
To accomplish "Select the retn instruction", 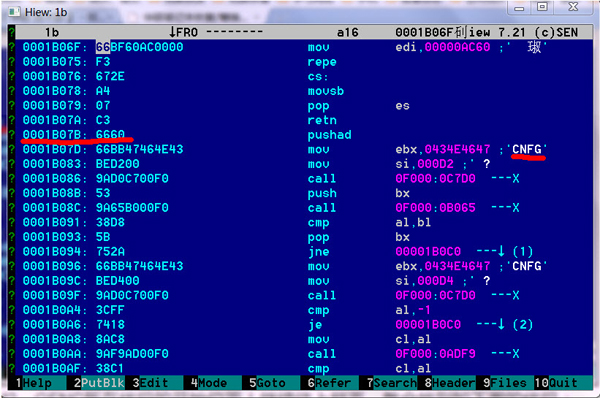I will click(x=322, y=120).
